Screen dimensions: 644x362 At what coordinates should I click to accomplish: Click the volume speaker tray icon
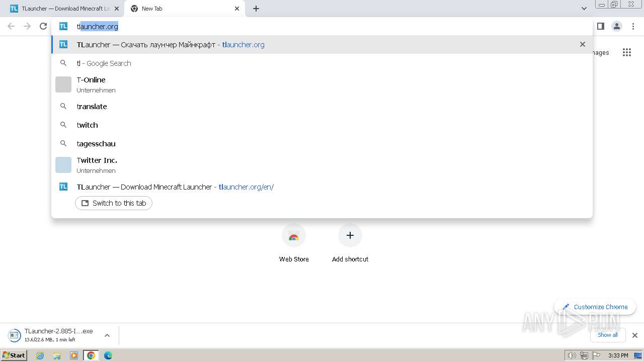click(572, 355)
